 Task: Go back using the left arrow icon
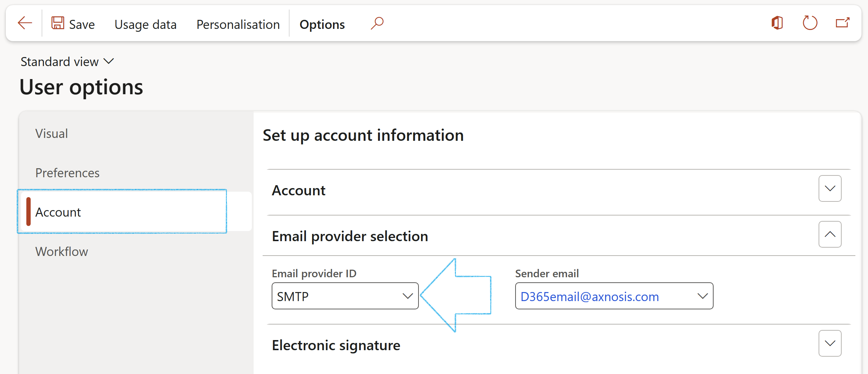point(25,23)
